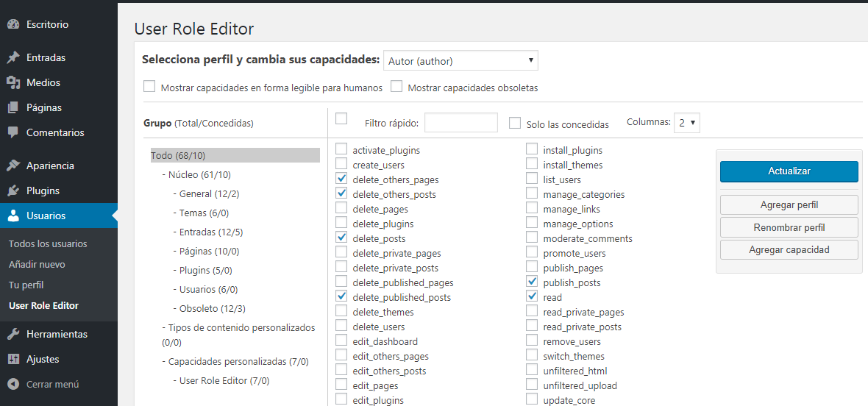The image size is (868, 406).
Task: Open Añadir nuevo user submenu link
Action: pyautogui.click(x=37, y=264)
